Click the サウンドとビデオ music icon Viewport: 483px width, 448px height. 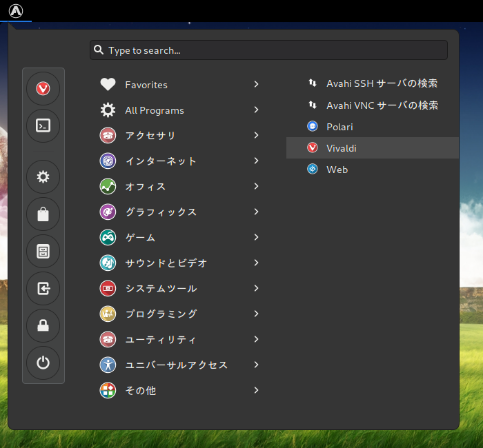click(x=108, y=263)
